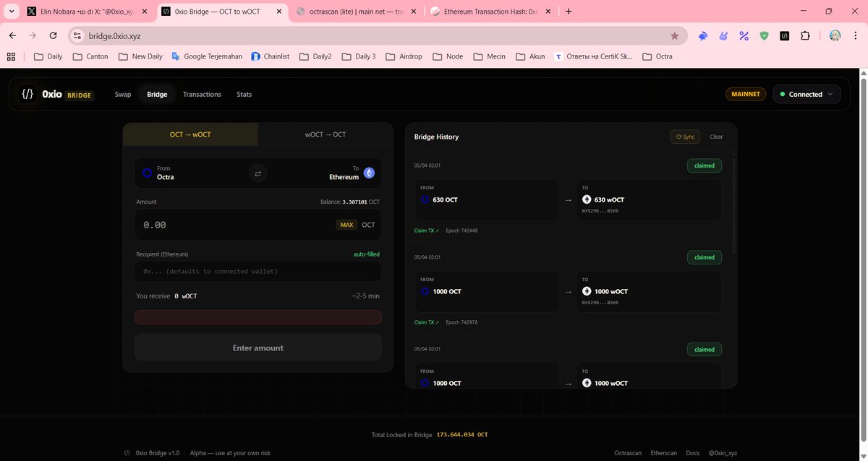Click the 0xio logo icon in the header
Viewport: 868px width, 461px height.
[x=27, y=94]
